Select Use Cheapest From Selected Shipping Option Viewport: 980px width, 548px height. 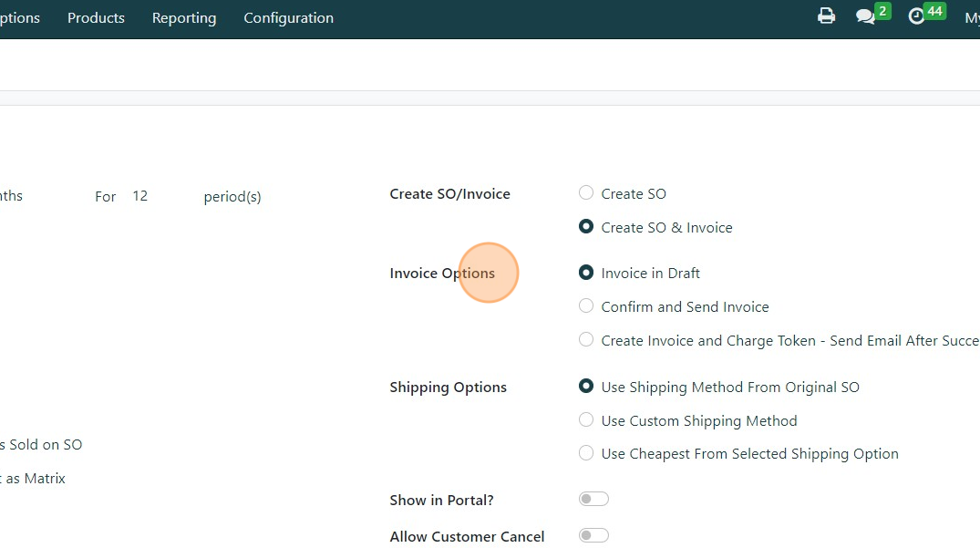[586, 453]
